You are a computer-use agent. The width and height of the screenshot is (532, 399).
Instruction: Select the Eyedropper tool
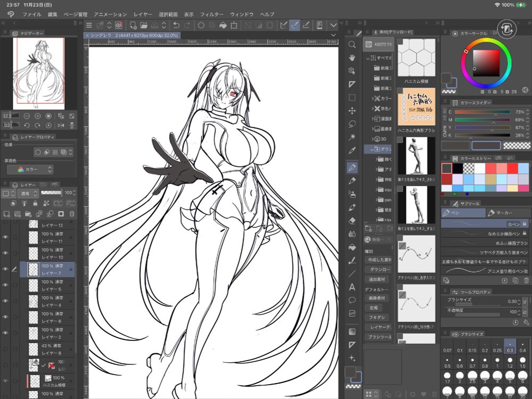coord(352,151)
